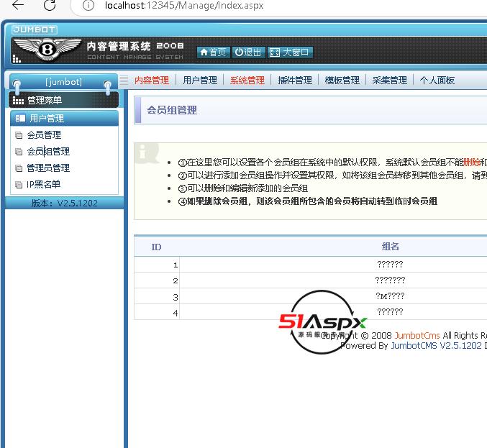The height and width of the screenshot is (448, 487).
Task: Click the 管理菜单 header
Action: point(64,100)
